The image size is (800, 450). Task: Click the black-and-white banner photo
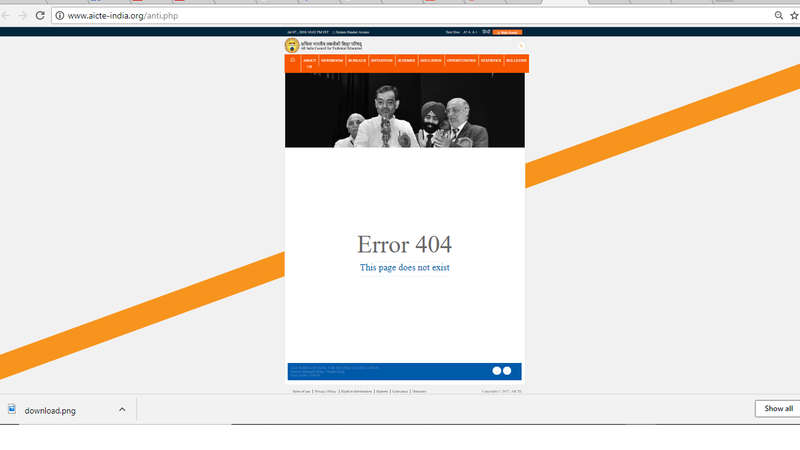coord(405,110)
